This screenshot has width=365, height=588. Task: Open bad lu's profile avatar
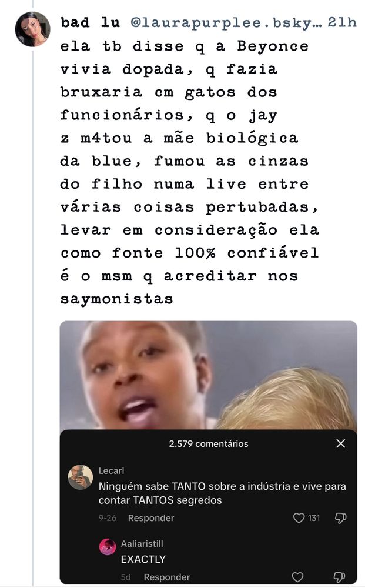point(32,29)
